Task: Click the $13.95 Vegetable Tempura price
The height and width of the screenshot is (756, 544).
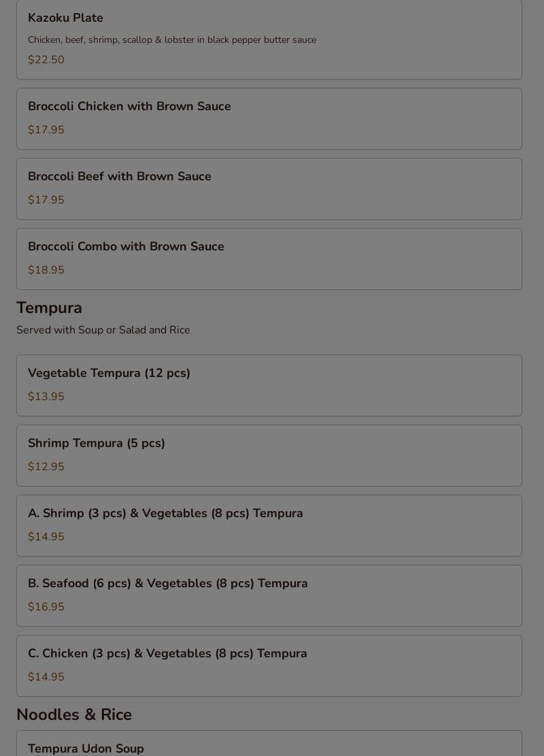Action: [x=46, y=396]
